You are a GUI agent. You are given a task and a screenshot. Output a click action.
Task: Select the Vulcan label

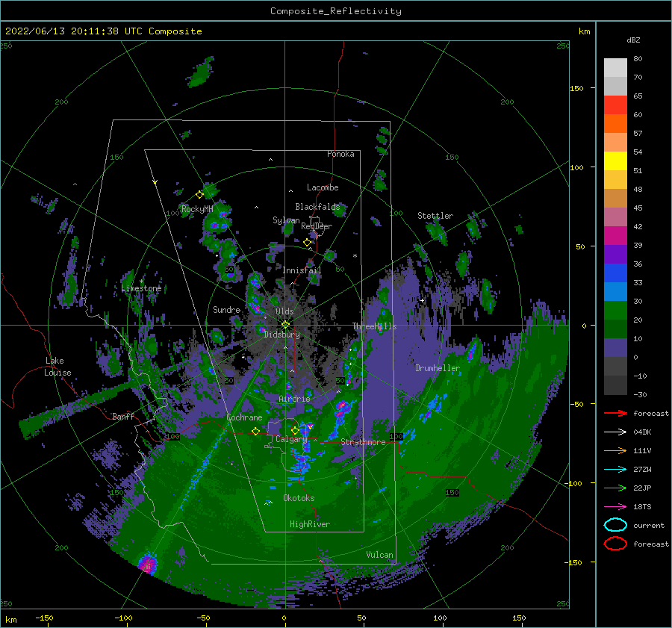point(380,555)
